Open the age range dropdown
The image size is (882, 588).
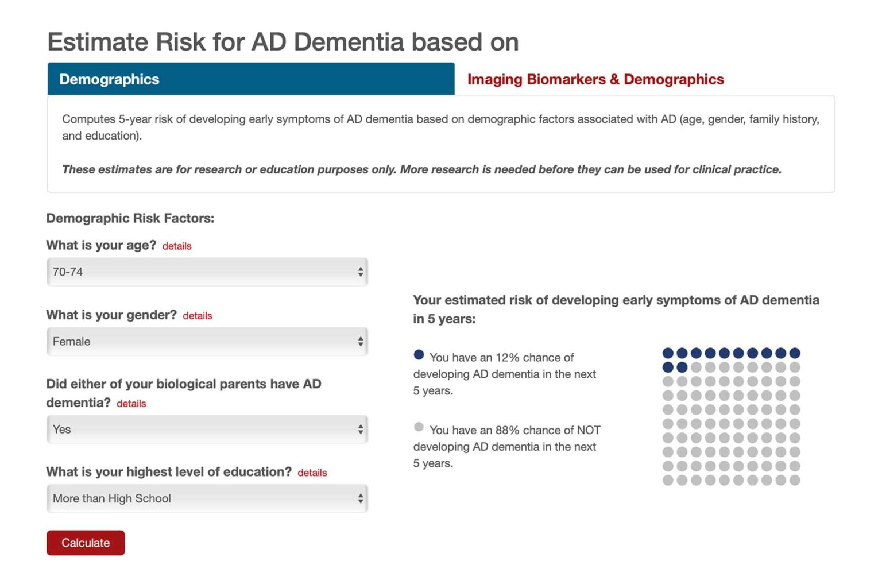click(x=207, y=272)
